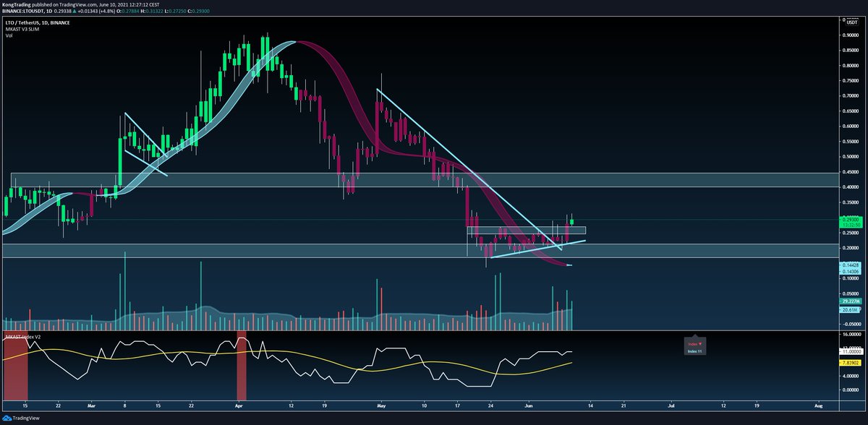The image size is (868, 425).
Task: Select the Vol indicator label
Action: pyautogui.click(x=9, y=35)
